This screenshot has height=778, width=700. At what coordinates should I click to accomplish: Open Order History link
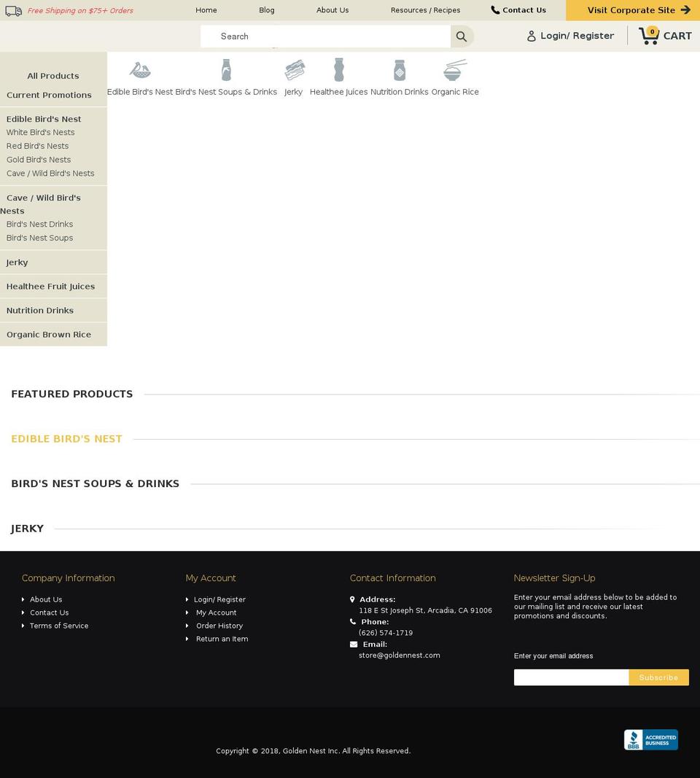click(x=219, y=626)
